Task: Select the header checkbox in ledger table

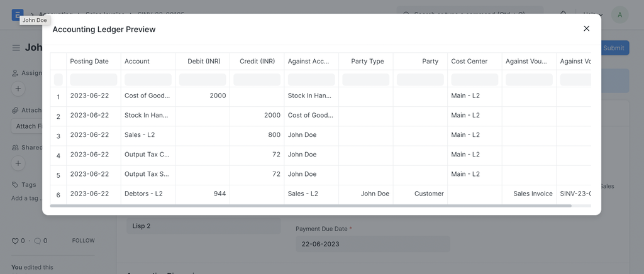Action: click(x=58, y=80)
